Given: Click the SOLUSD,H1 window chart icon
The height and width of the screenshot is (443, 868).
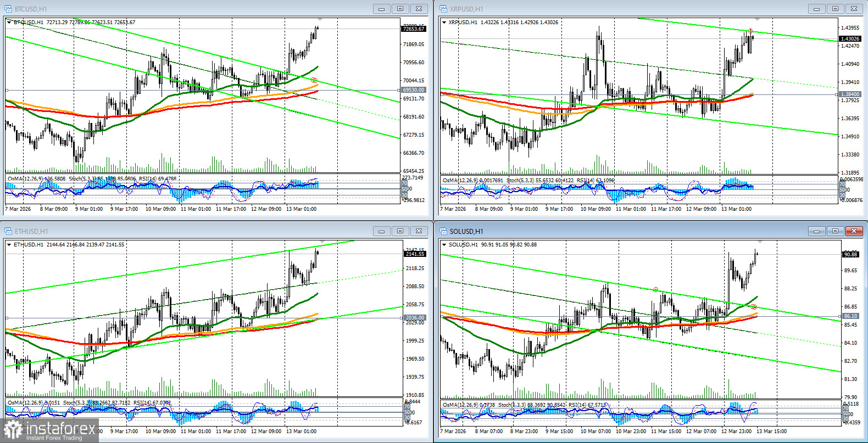Looking at the screenshot, I should coord(443,231).
